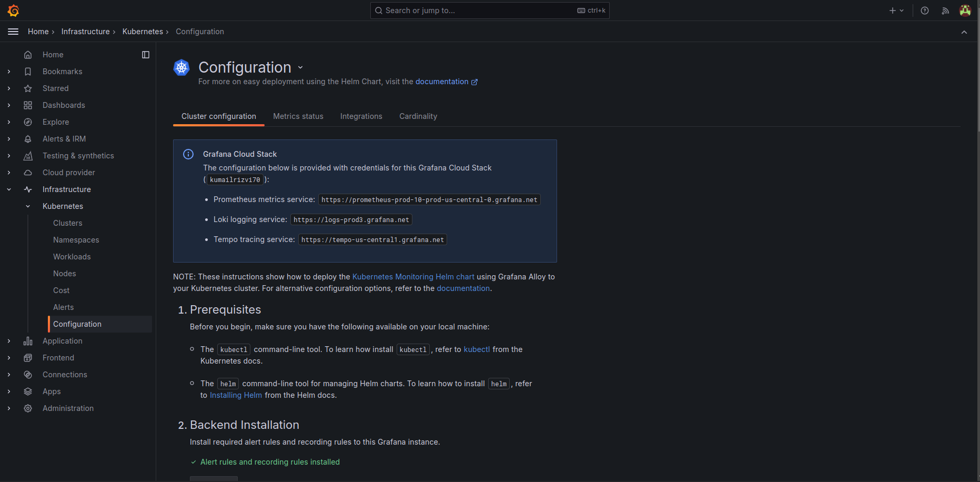Click the Kubernetes wheel icon beside Configuration

pos(181,67)
